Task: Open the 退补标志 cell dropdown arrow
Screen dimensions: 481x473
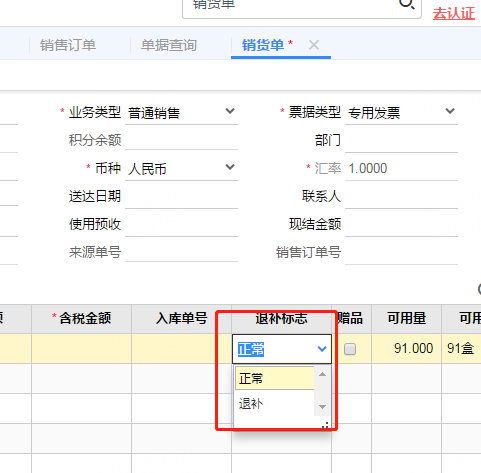Action: (x=322, y=349)
